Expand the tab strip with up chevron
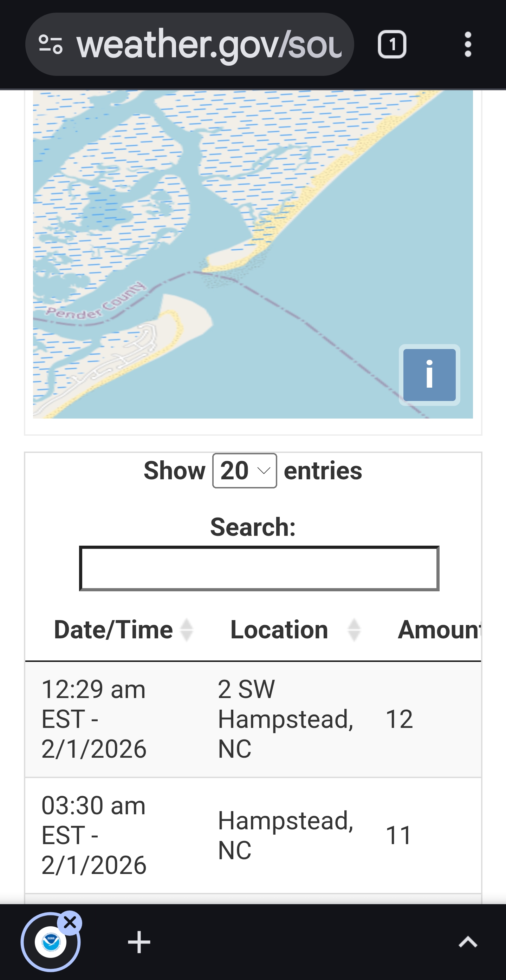506x980 pixels. click(x=468, y=942)
